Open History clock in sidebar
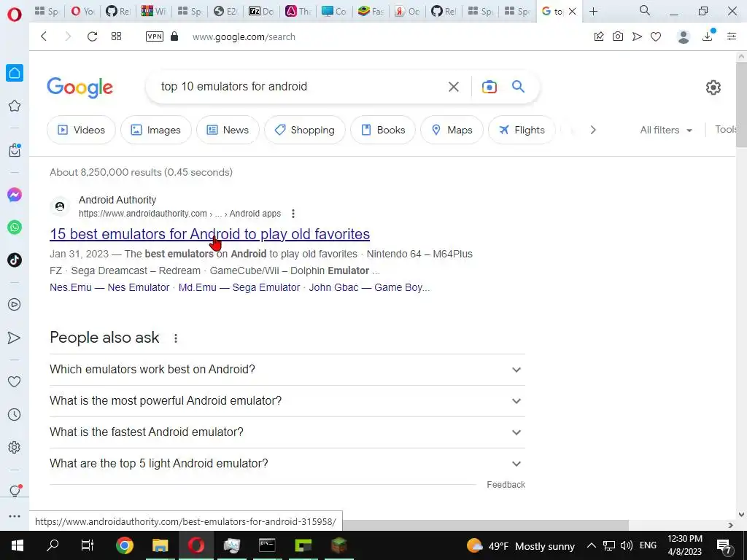This screenshot has height=560, width=747. tap(15, 414)
